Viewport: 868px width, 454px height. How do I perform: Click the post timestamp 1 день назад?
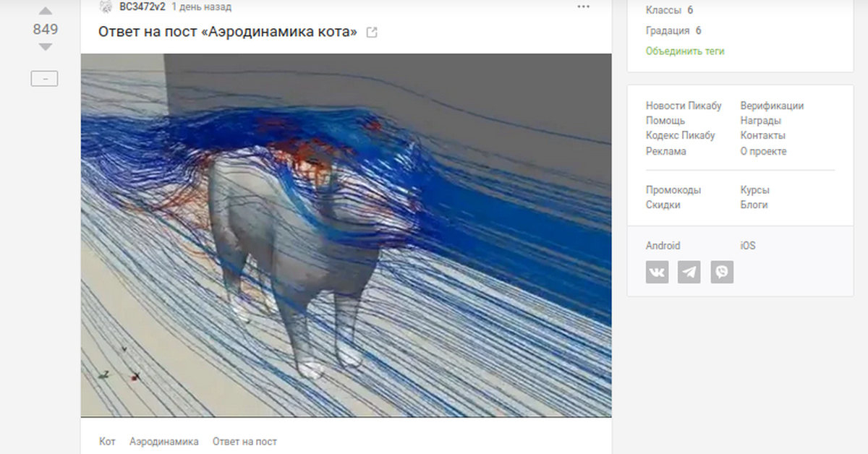pyautogui.click(x=201, y=7)
